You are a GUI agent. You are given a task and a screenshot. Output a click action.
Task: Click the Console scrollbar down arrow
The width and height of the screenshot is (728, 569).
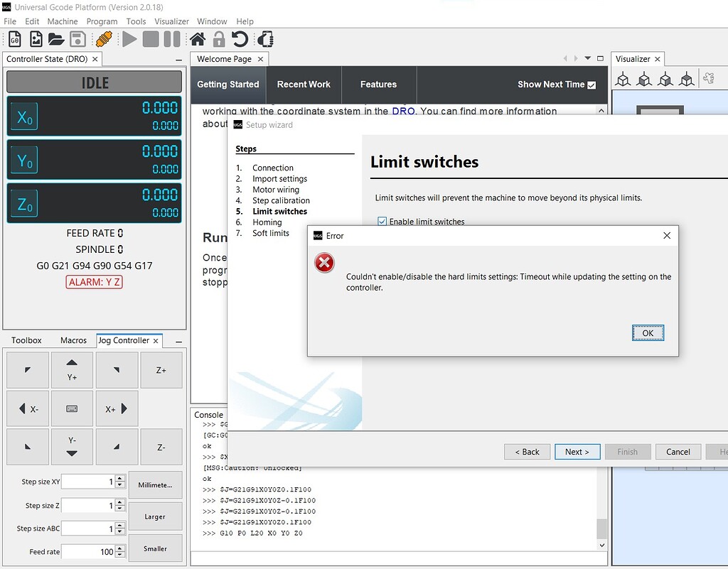tap(601, 546)
